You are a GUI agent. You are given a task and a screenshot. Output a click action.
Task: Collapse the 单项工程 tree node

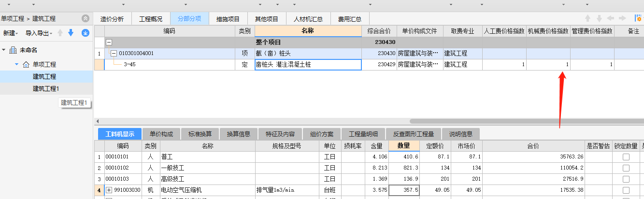(17, 64)
